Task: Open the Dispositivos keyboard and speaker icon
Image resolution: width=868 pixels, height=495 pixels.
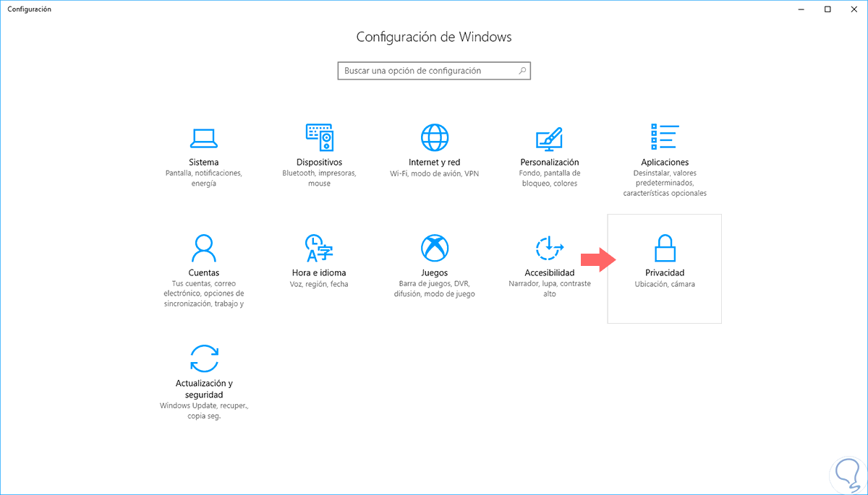Action: (x=319, y=137)
